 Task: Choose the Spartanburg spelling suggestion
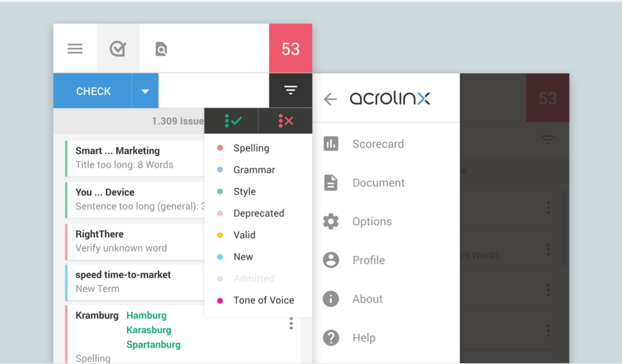click(153, 345)
